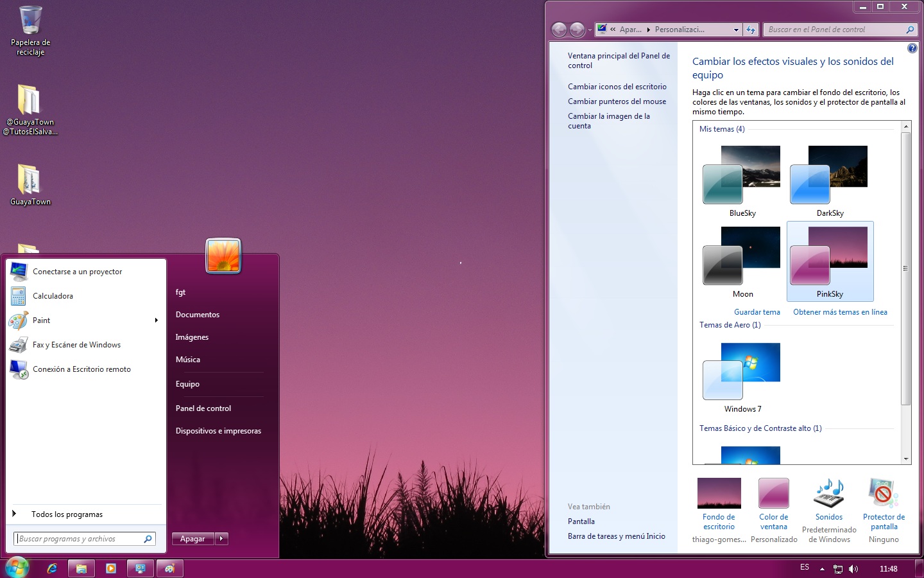Click the Apagar button

coord(193,539)
